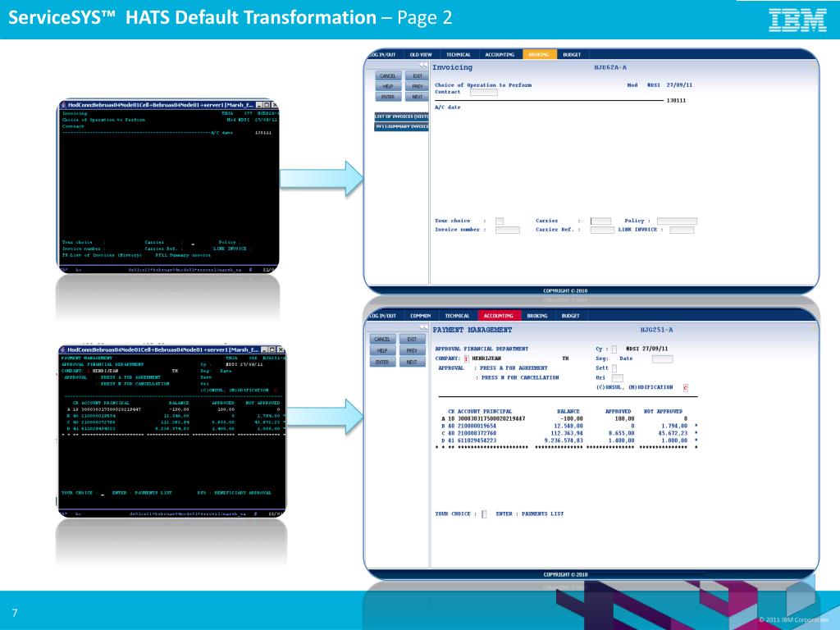Open COMMON tab in Payment Management screen

coord(421,316)
